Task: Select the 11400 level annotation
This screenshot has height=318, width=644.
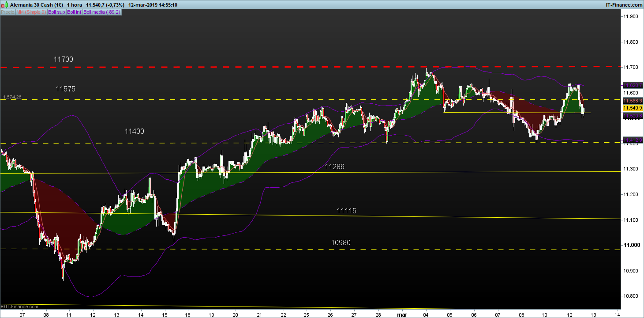Action: pyautogui.click(x=134, y=132)
